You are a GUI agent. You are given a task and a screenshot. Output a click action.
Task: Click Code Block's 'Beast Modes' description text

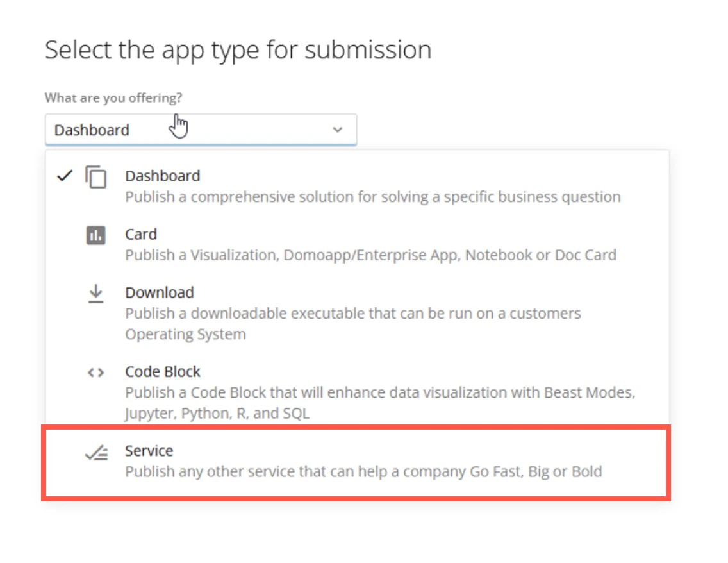click(380, 403)
